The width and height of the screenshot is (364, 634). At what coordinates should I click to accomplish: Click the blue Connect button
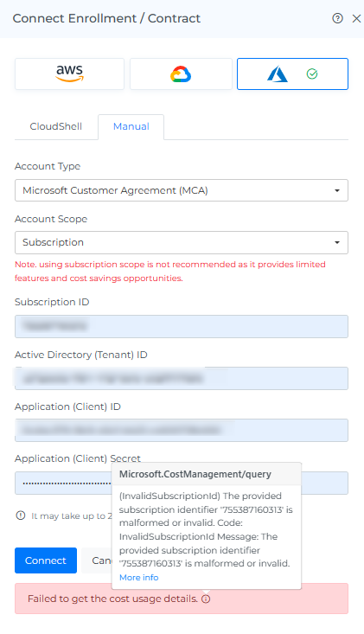click(46, 560)
